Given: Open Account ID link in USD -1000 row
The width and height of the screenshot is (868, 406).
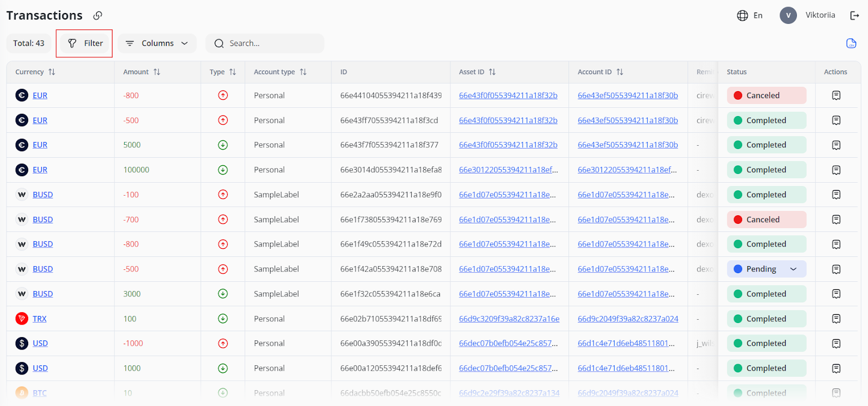Looking at the screenshot, I should coord(626,343).
